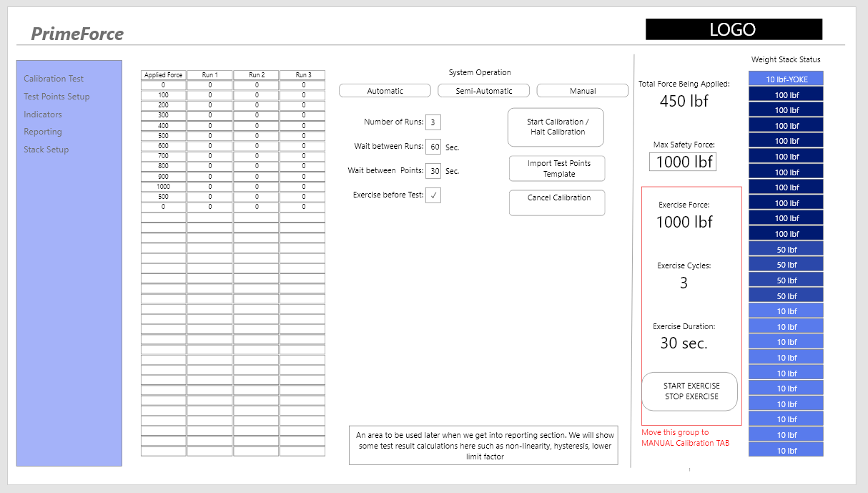The width and height of the screenshot is (868, 493).
Task: Open the Calibration Test section
Action: pos(54,79)
